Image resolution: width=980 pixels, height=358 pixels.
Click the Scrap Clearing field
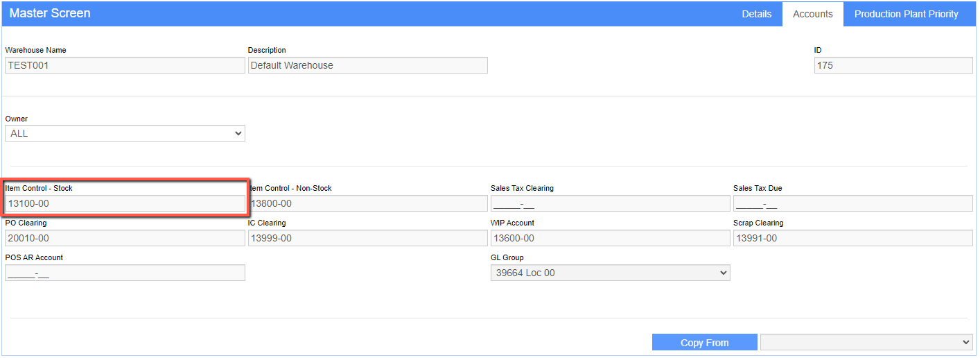(x=853, y=238)
